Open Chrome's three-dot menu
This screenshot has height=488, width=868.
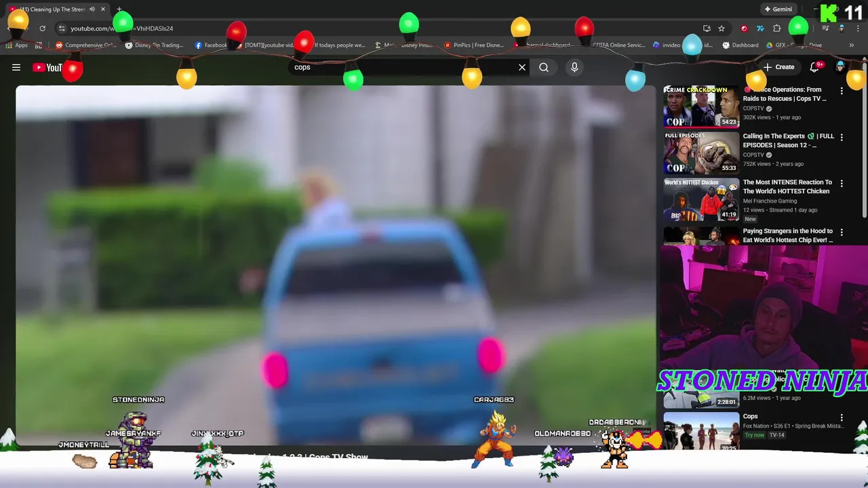click(858, 28)
